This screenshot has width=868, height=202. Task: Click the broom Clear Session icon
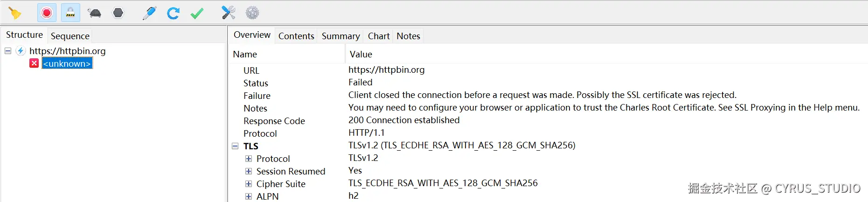(15, 13)
